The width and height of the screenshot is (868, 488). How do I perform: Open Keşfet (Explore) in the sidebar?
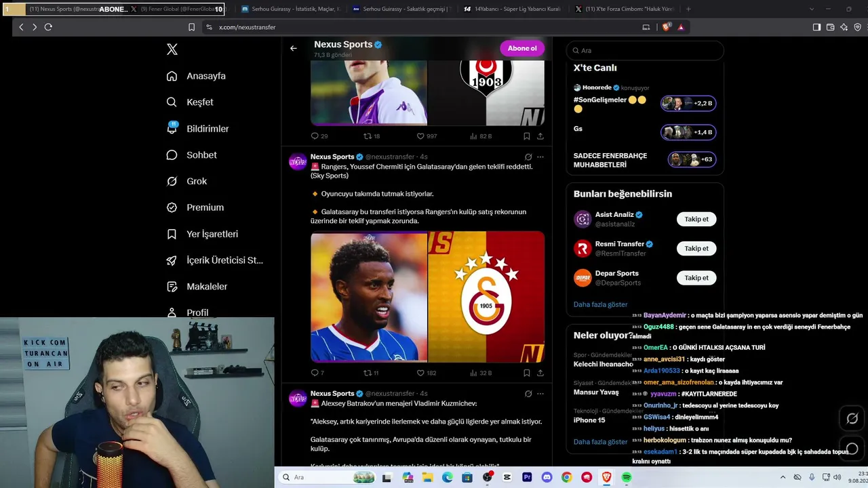pyautogui.click(x=200, y=102)
